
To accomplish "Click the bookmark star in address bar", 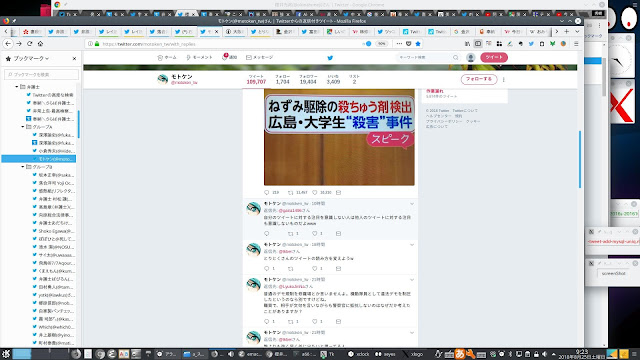I will (x=418, y=44).
